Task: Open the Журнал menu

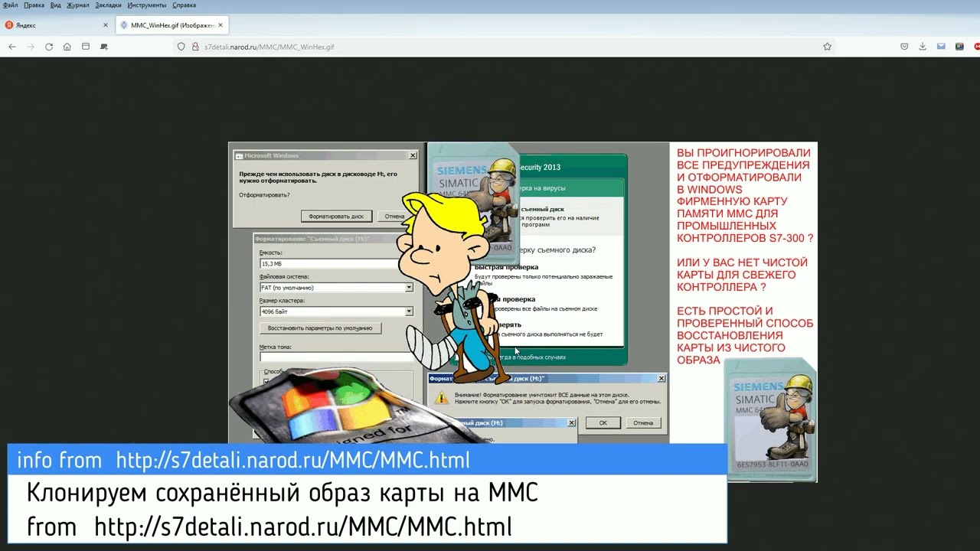Action: (x=78, y=5)
